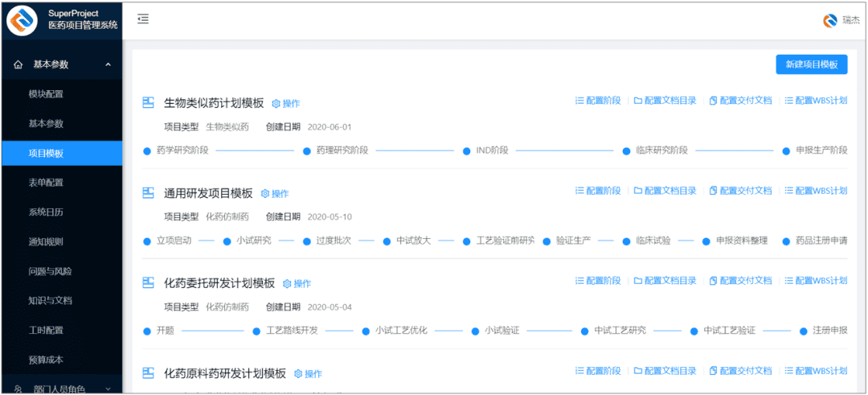Viewport: 868px width, 395px height.
Task: Click template icon of 化药原料药研发计划模板
Action: pos(148,372)
